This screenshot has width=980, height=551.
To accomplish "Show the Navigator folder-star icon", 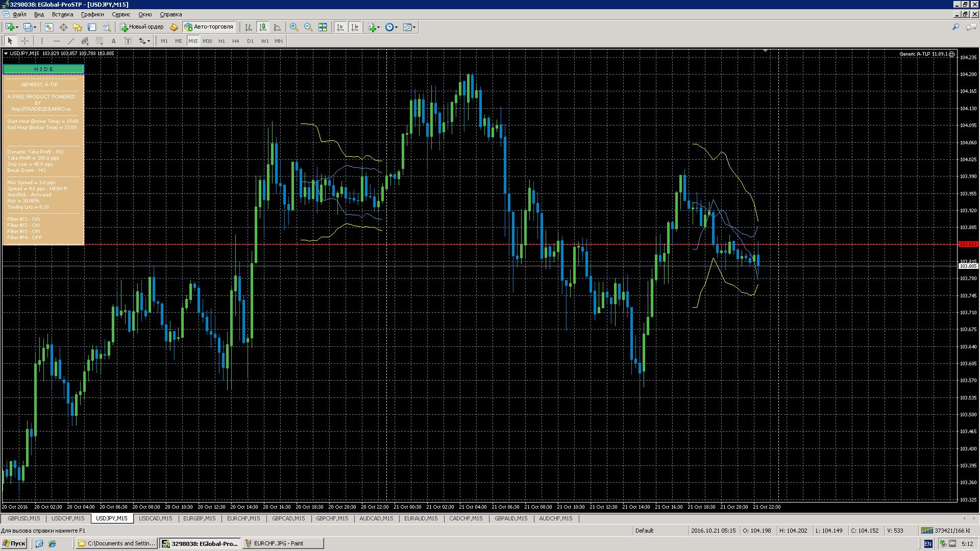I will pos(78,27).
